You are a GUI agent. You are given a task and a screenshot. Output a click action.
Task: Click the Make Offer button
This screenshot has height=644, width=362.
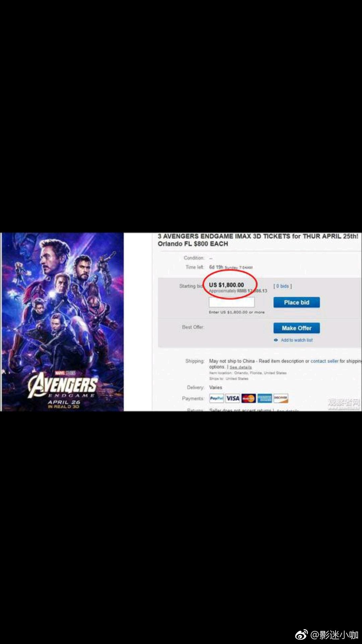point(297,328)
